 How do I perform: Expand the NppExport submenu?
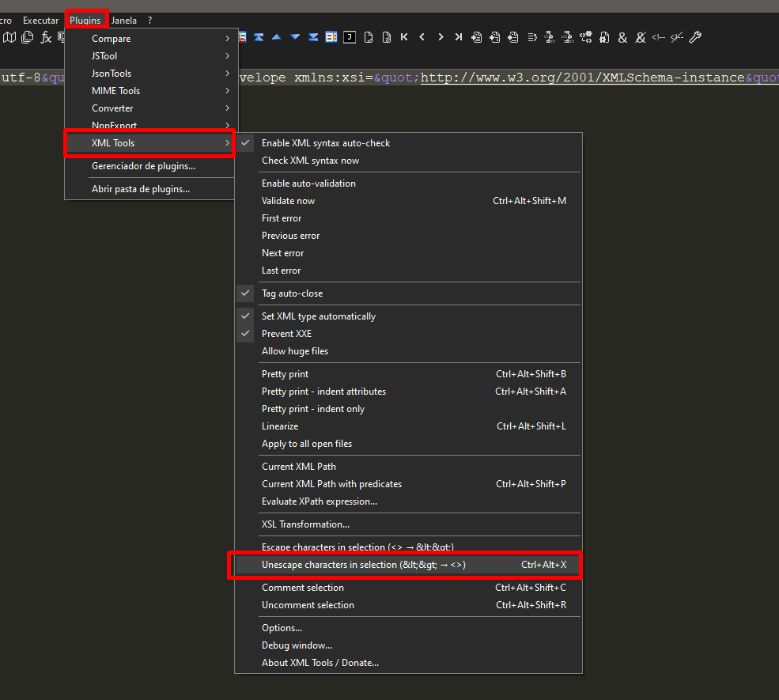pos(113,125)
